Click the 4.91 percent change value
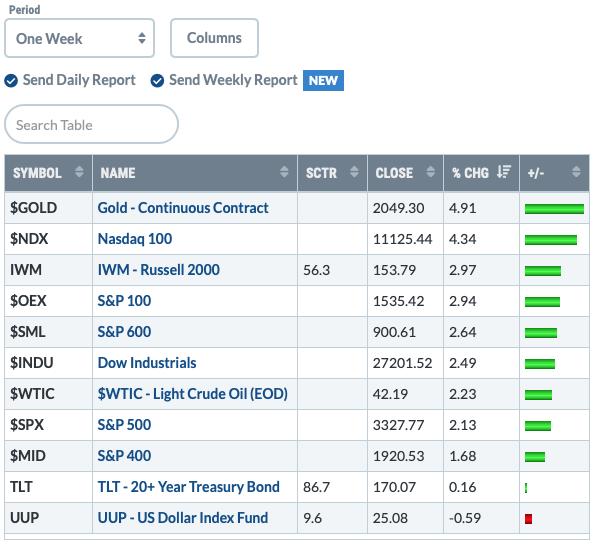 click(x=462, y=208)
